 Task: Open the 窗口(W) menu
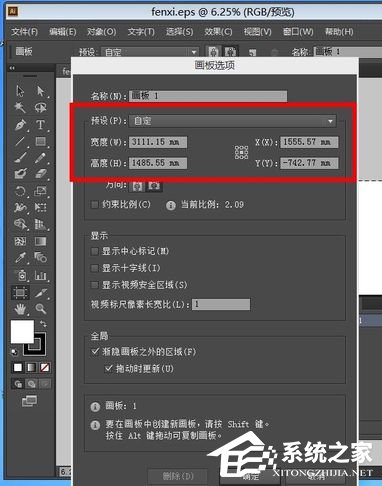(x=298, y=32)
